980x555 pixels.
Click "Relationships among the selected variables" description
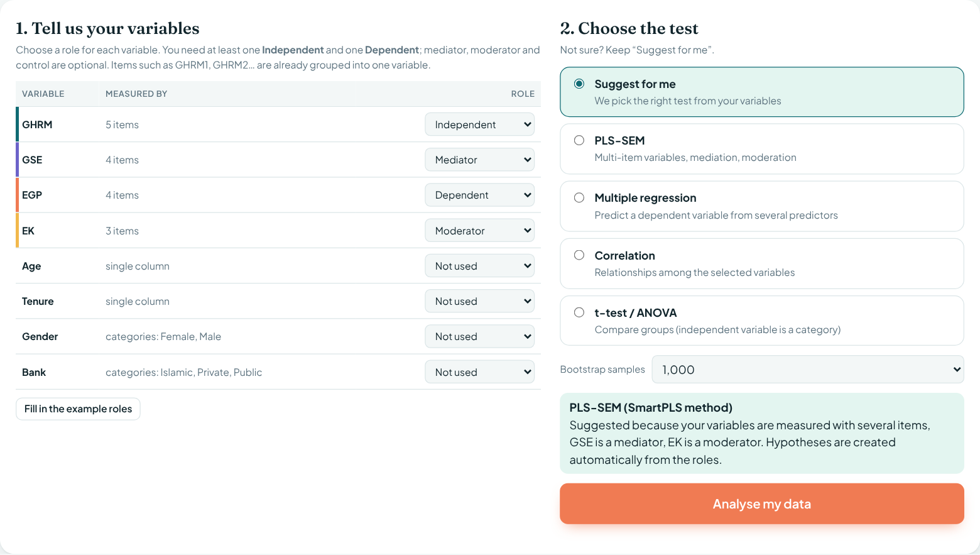pos(695,272)
